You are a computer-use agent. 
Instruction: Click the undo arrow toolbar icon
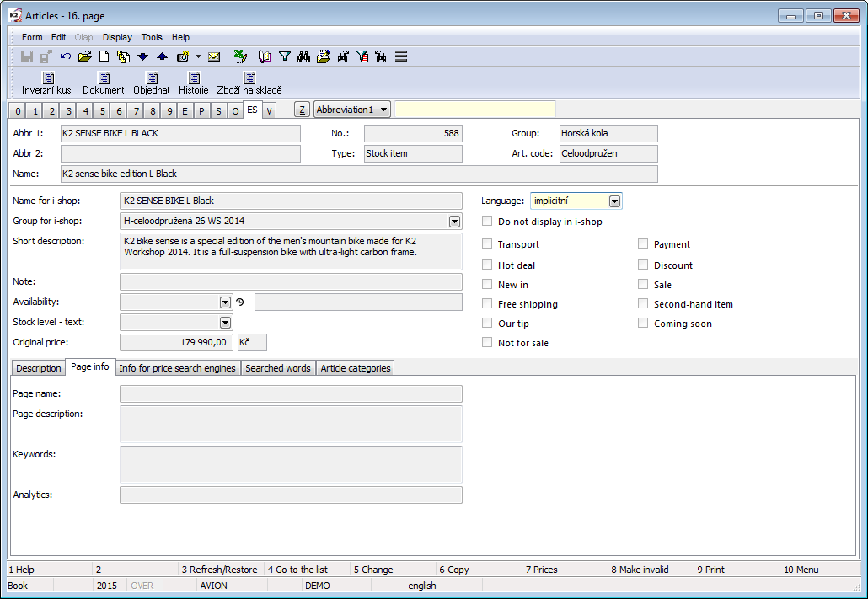coord(66,57)
